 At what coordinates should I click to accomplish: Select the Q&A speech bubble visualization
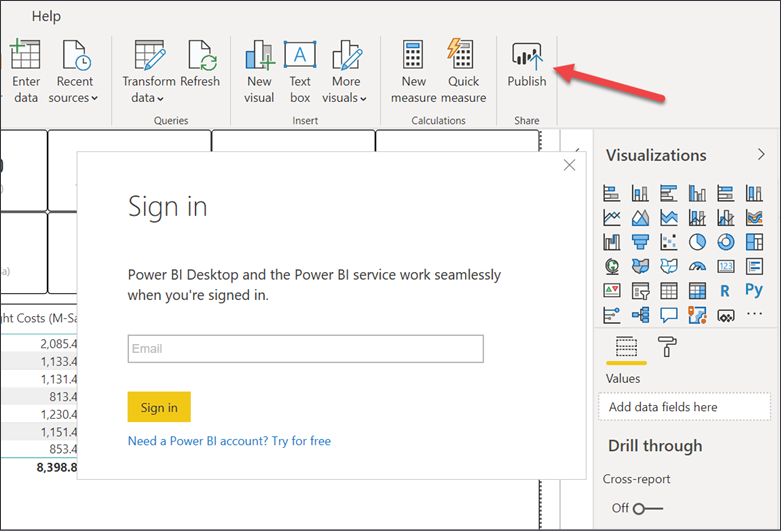[x=668, y=315]
